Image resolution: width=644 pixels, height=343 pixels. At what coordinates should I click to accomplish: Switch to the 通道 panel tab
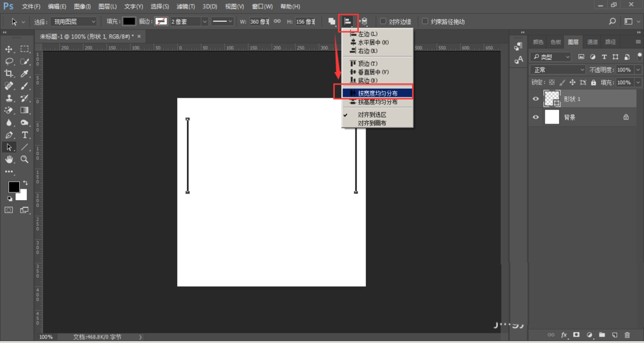tap(592, 42)
